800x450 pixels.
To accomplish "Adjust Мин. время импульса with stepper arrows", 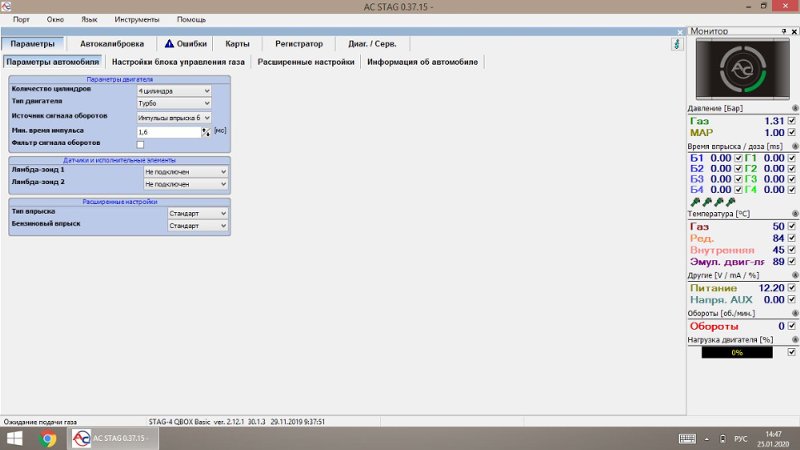I will tap(206, 132).
